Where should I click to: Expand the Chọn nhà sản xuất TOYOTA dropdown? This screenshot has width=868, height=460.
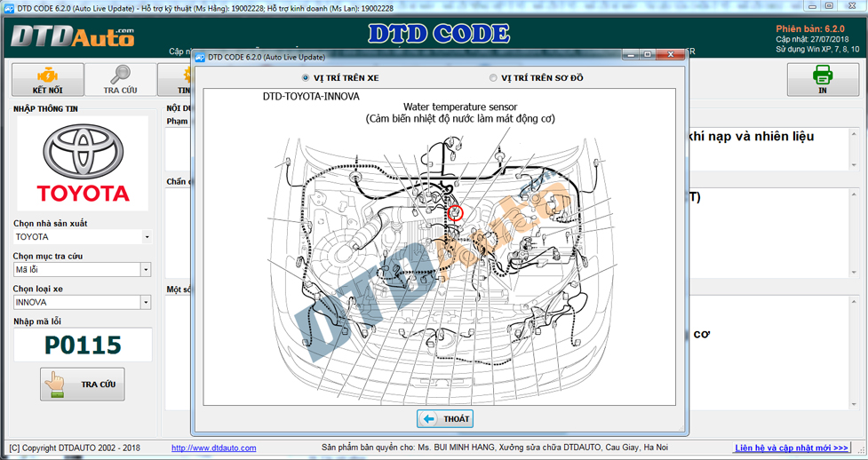tap(146, 237)
